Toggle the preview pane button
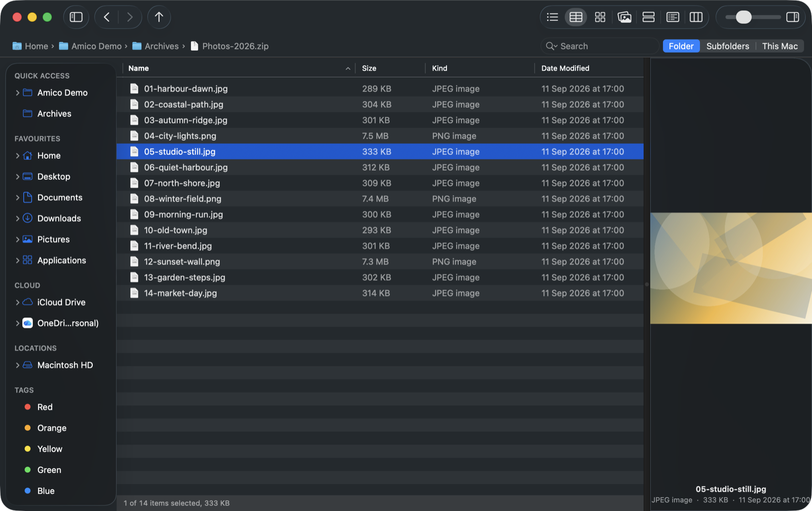Image resolution: width=812 pixels, height=511 pixels. coord(793,17)
